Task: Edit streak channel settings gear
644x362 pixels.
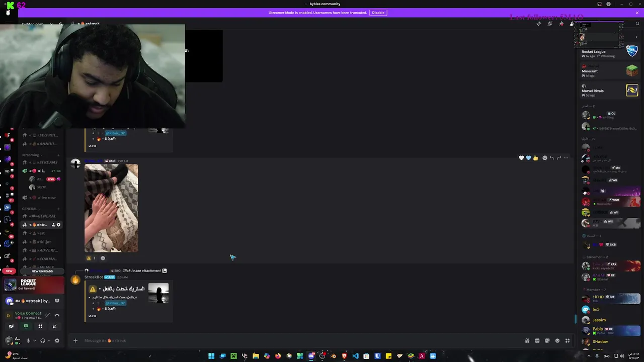Action: point(58,225)
